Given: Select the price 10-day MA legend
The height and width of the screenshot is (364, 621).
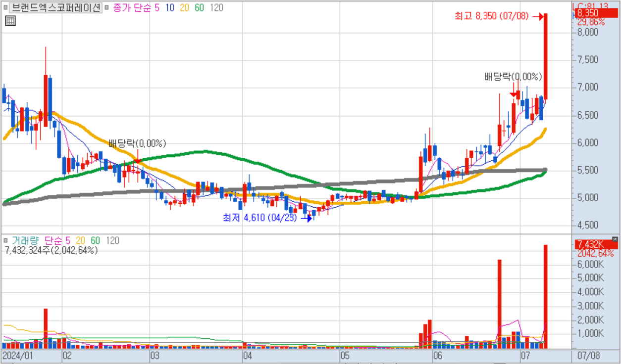Looking at the screenshot, I should tap(169, 8).
